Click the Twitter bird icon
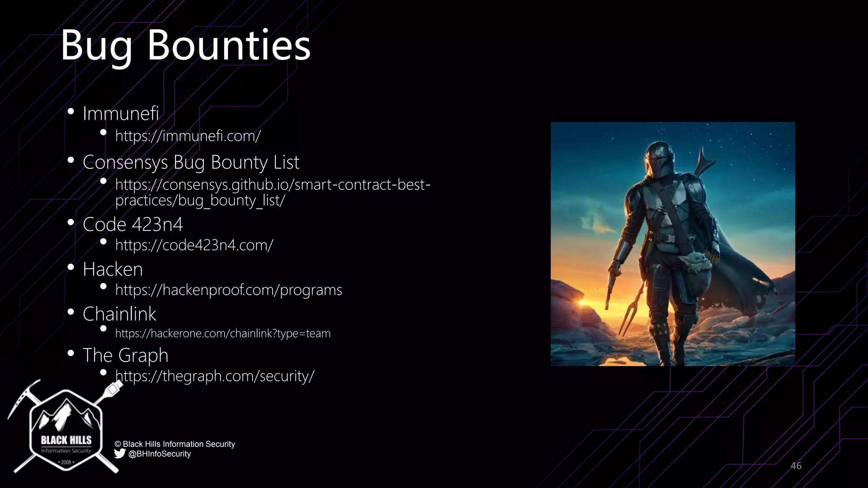Viewport: 868px width, 488px height. pos(120,454)
